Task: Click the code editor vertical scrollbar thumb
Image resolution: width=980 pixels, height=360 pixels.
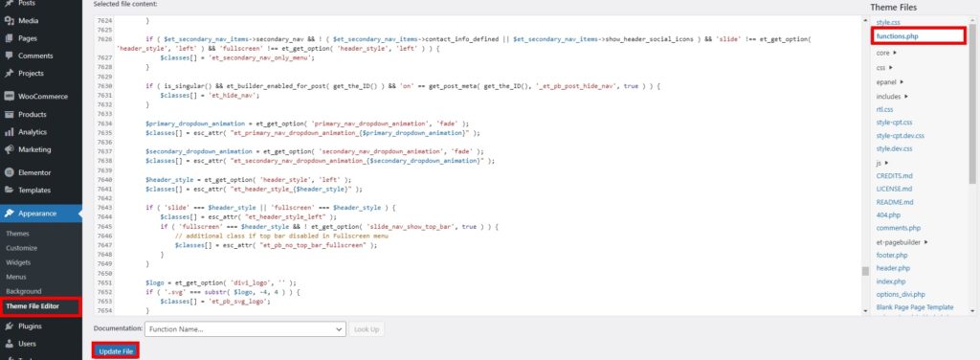Action: click(x=865, y=271)
